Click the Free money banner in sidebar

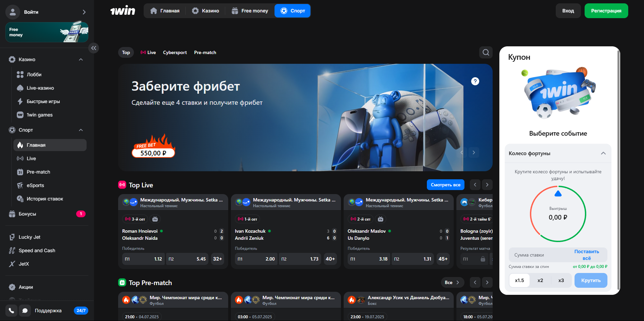point(47,32)
